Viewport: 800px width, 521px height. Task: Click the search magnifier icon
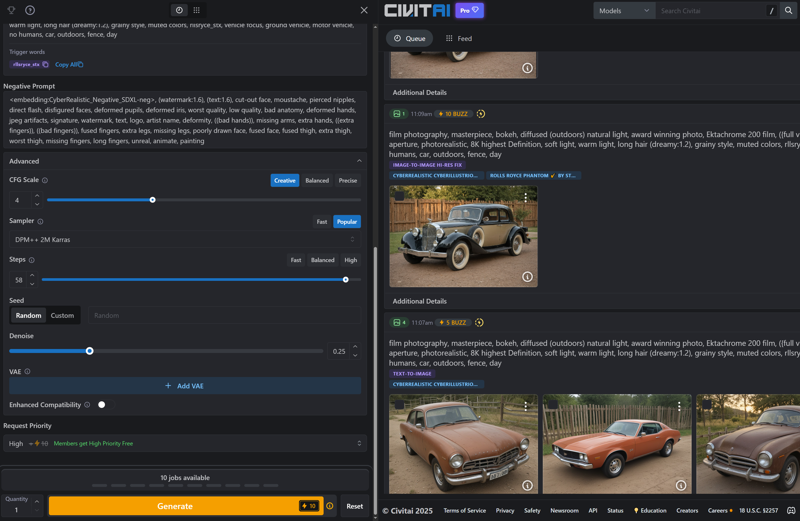click(x=788, y=11)
